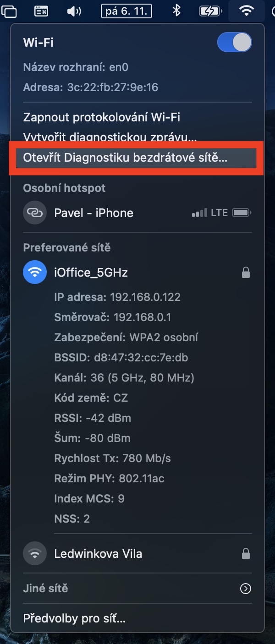
Task: Select Zapnout protokolování Wi-Fi
Action: point(101,117)
